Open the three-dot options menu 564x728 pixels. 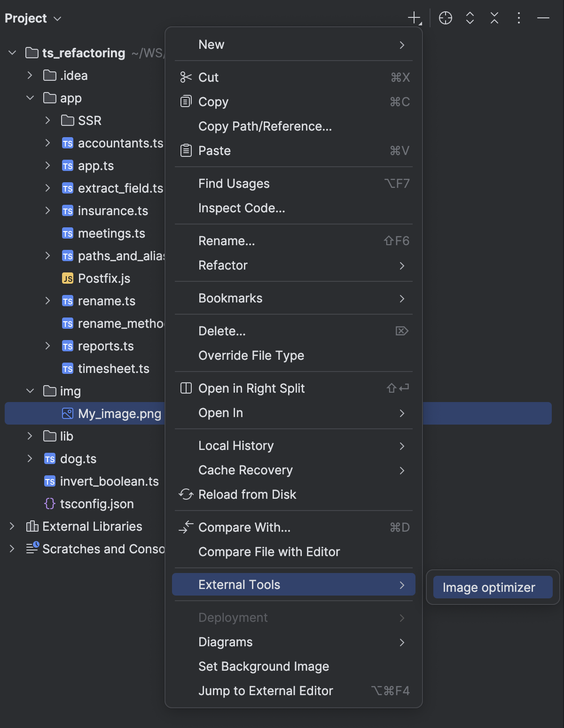coord(518,18)
